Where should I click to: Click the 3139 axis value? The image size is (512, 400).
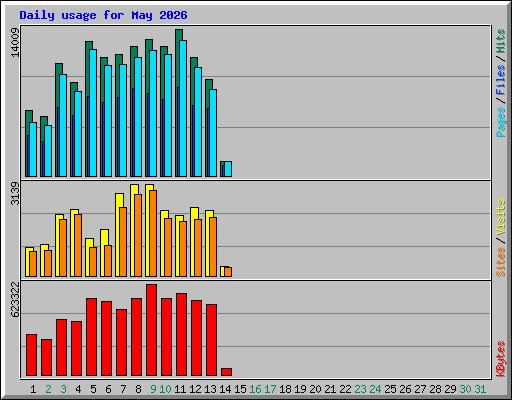coord(15,194)
